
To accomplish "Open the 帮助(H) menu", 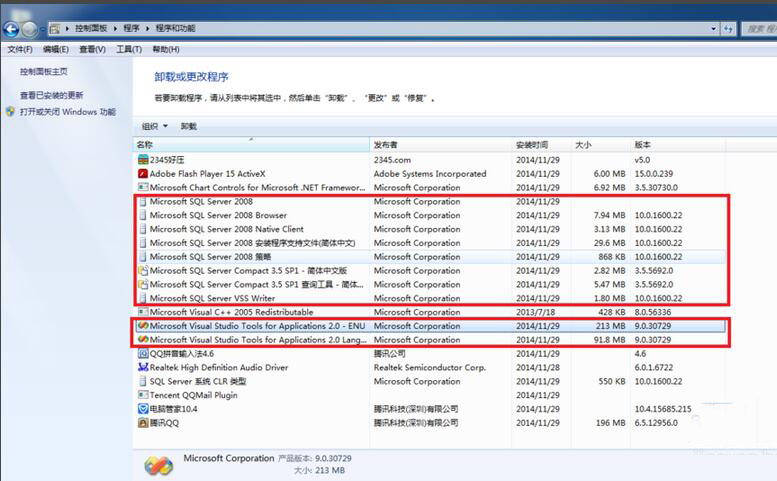I will tap(166, 49).
